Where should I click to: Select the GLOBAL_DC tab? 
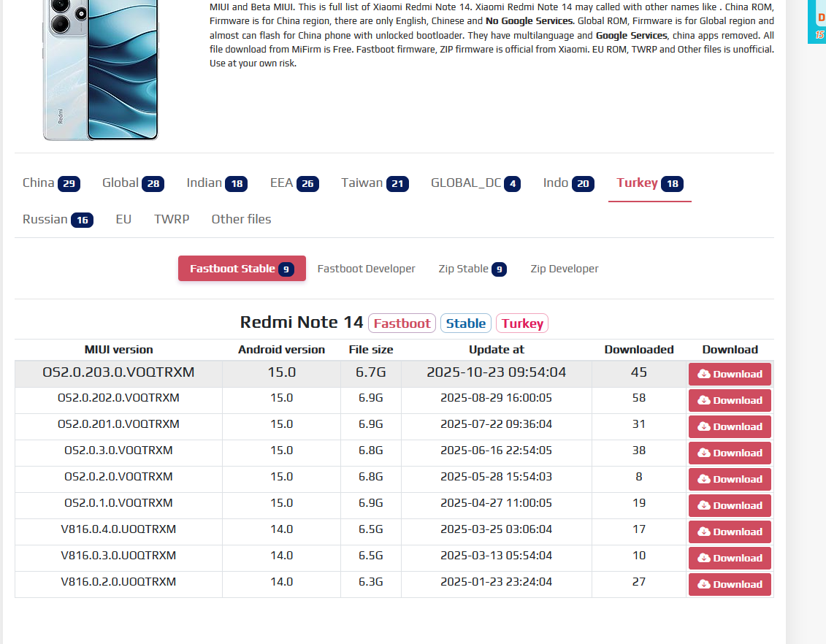pos(475,183)
